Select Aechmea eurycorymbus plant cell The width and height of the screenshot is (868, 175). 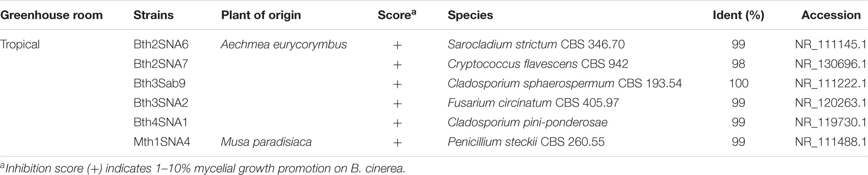(284, 44)
